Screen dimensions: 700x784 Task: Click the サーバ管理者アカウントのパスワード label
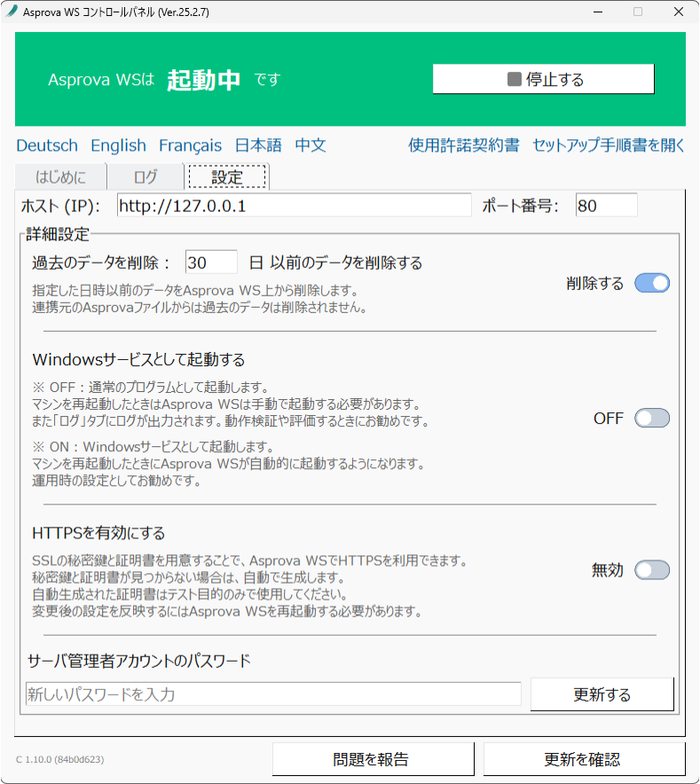(x=139, y=661)
